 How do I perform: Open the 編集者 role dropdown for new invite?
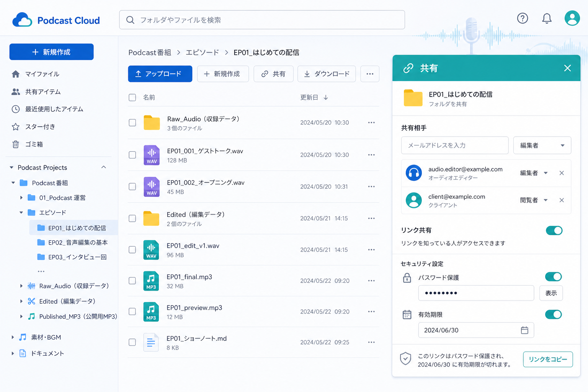(542, 145)
